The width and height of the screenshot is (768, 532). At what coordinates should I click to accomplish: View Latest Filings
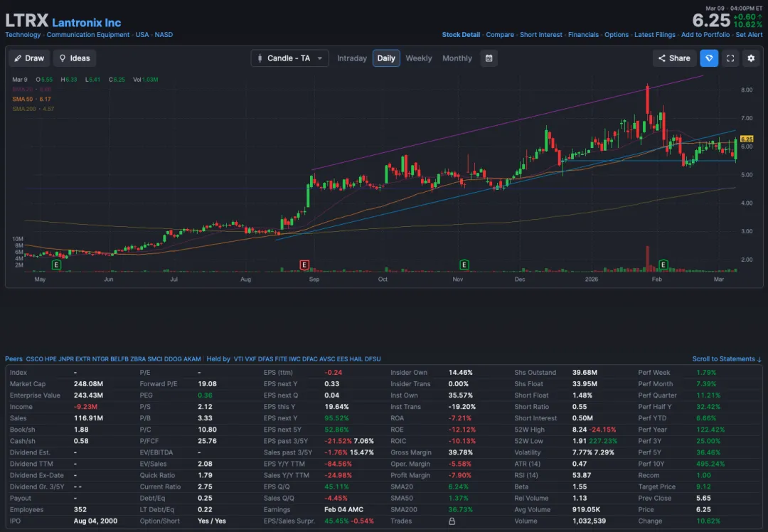coord(655,35)
